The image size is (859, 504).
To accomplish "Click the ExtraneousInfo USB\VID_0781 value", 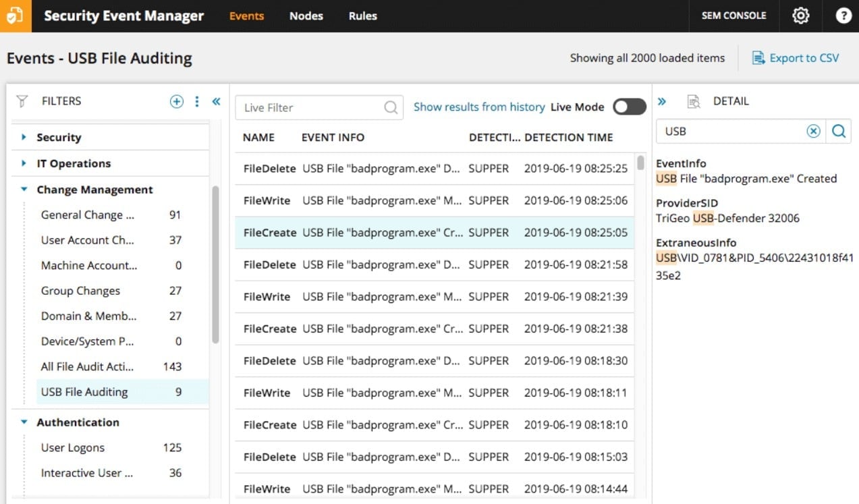I will pyautogui.click(x=754, y=267).
